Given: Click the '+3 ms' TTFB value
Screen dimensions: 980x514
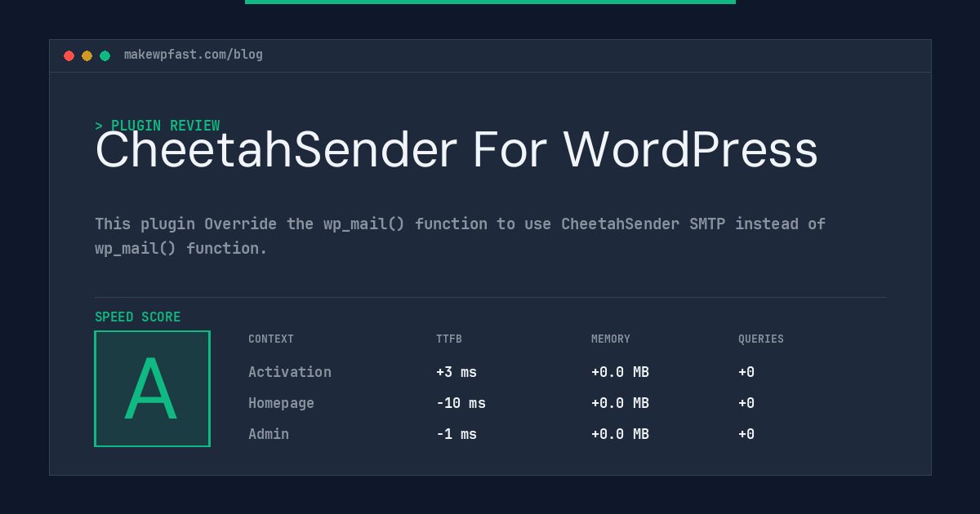Looking at the screenshot, I should click(457, 372).
